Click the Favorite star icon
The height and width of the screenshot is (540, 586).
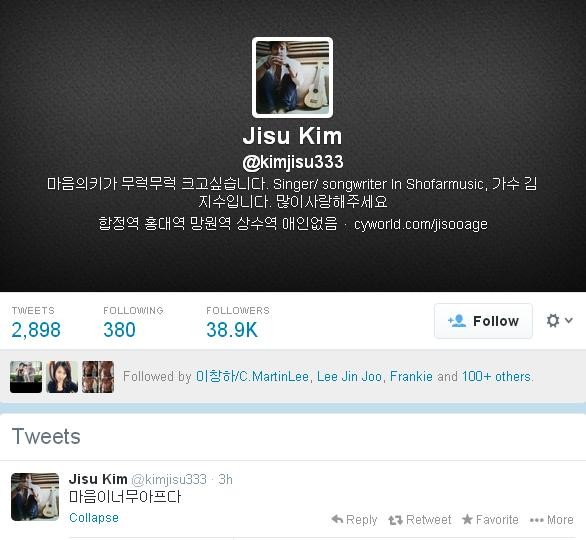(x=467, y=519)
